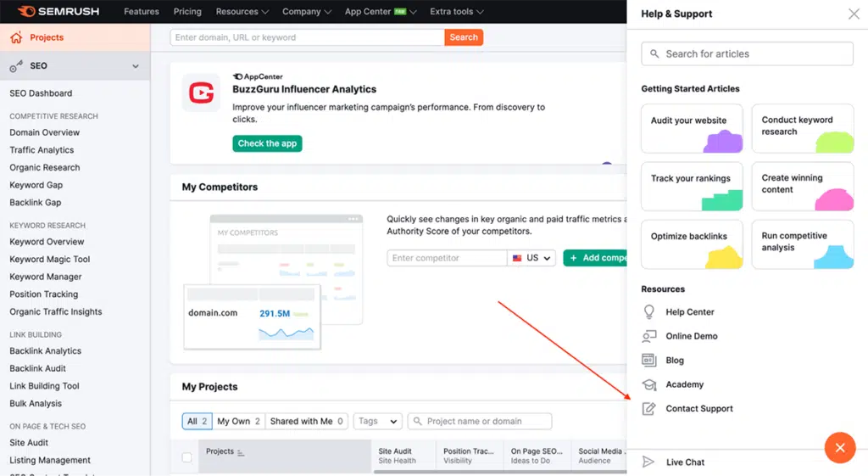Viewport: 868px width, 476px height.
Task: Open the Audit your website article card
Action: tap(692, 129)
